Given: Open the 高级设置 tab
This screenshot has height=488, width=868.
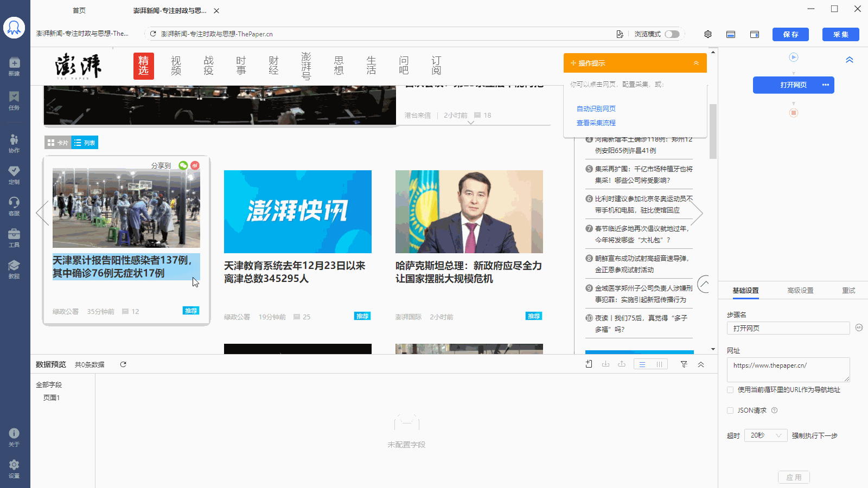Looking at the screenshot, I should (801, 291).
